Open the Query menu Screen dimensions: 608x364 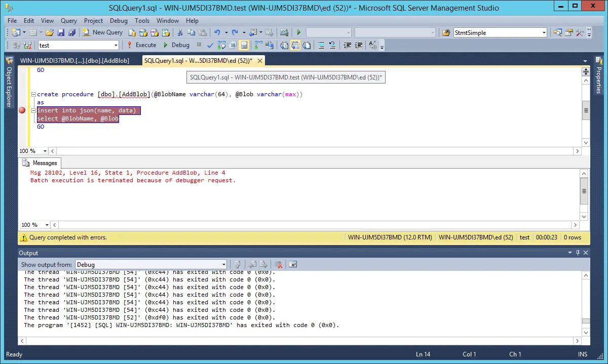coord(69,21)
